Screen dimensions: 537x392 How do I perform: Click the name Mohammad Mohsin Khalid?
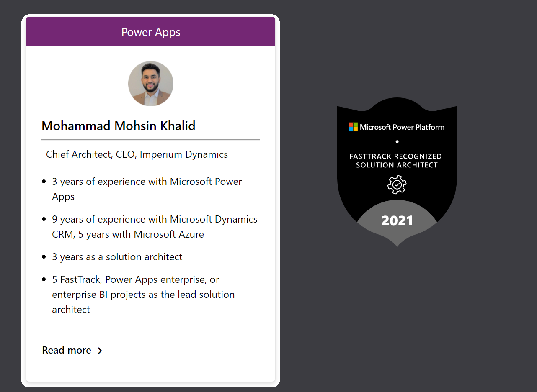(x=118, y=126)
